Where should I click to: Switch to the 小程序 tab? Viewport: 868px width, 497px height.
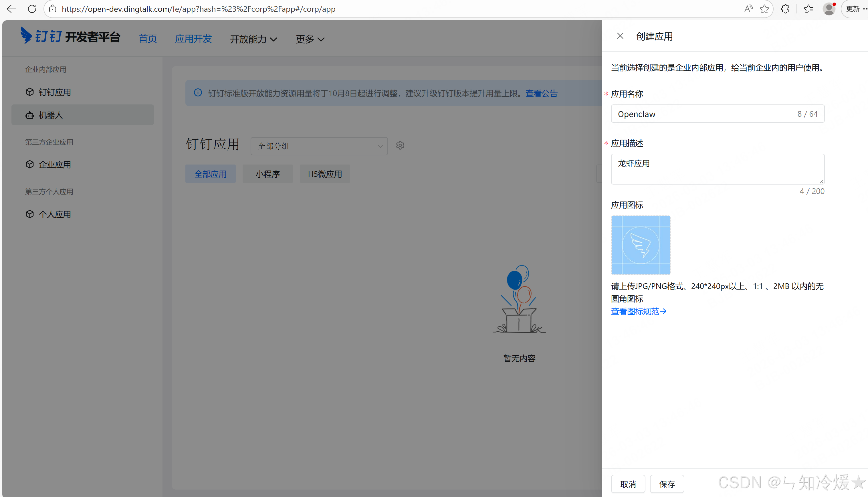click(267, 173)
